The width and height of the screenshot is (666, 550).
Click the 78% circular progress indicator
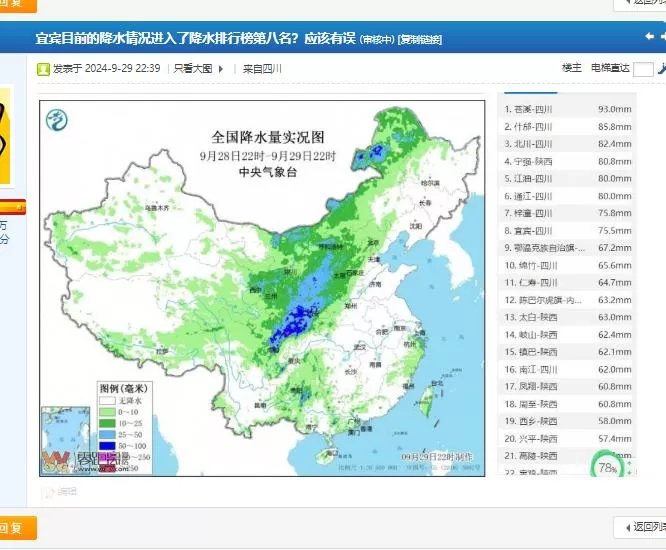point(607,467)
